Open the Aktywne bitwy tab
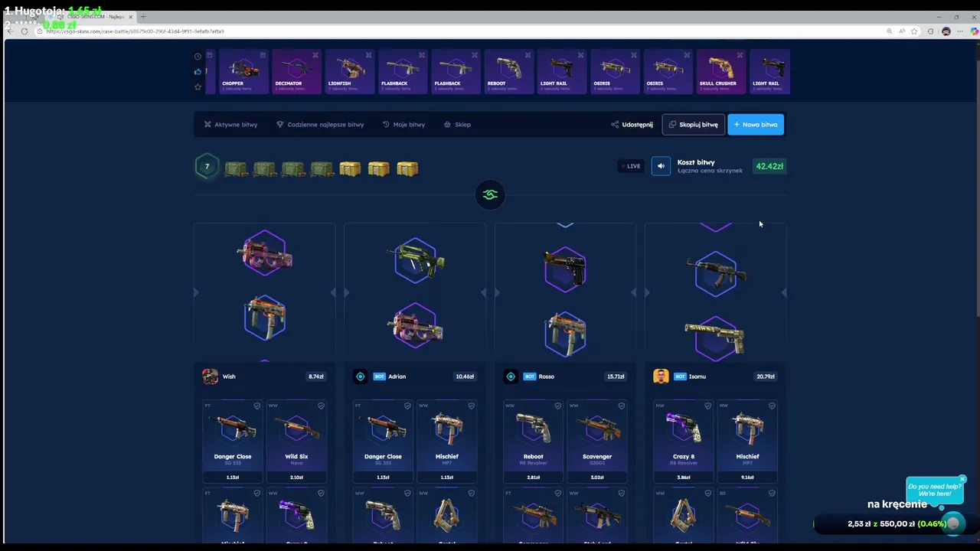Screen dimensions: 980x551 click(230, 125)
